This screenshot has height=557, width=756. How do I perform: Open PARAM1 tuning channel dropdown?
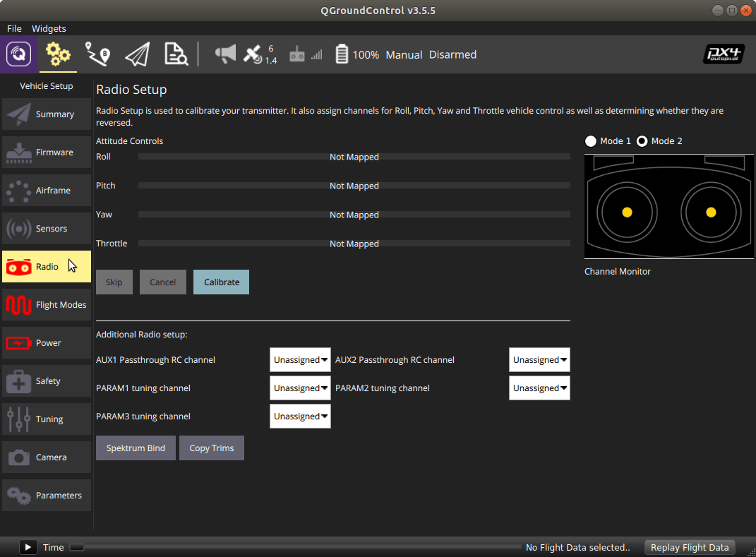click(300, 388)
